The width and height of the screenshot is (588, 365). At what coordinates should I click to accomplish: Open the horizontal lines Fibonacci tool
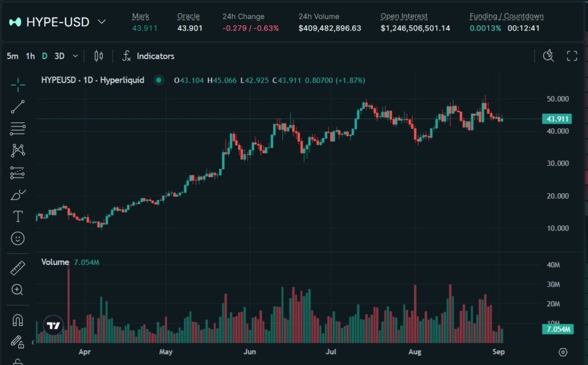(18, 129)
